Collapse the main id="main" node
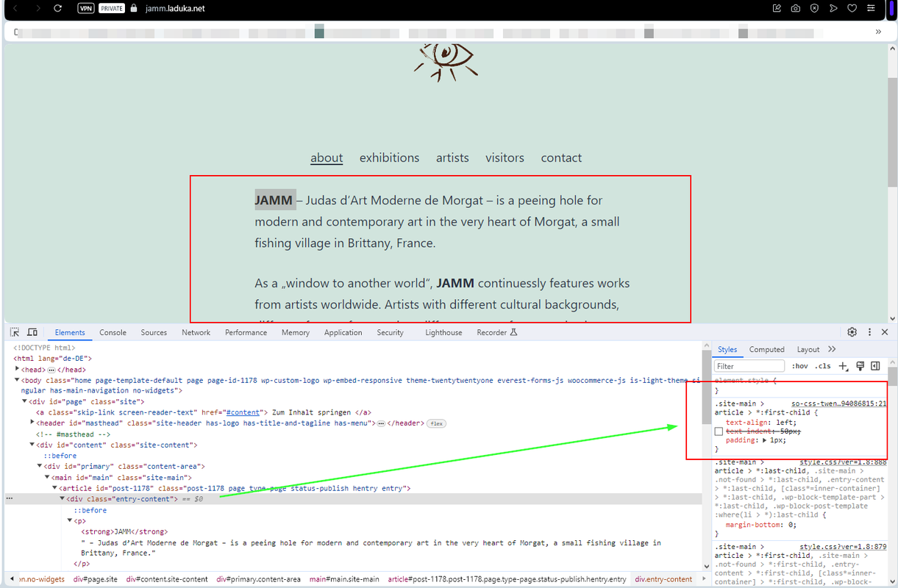The height and width of the screenshot is (588, 898). coord(47,478)
